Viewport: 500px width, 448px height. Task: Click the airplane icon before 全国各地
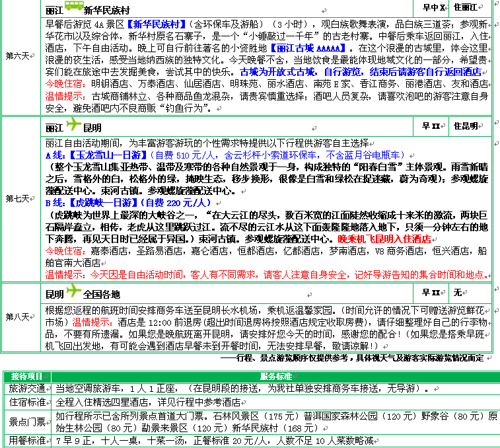pyautogui.click(x=73, y=291)
